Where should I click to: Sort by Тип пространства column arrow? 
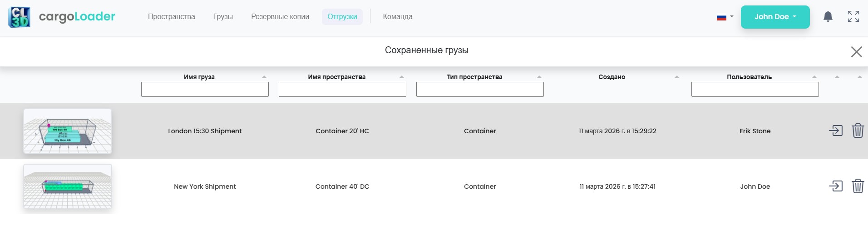(x=539, y=77)
